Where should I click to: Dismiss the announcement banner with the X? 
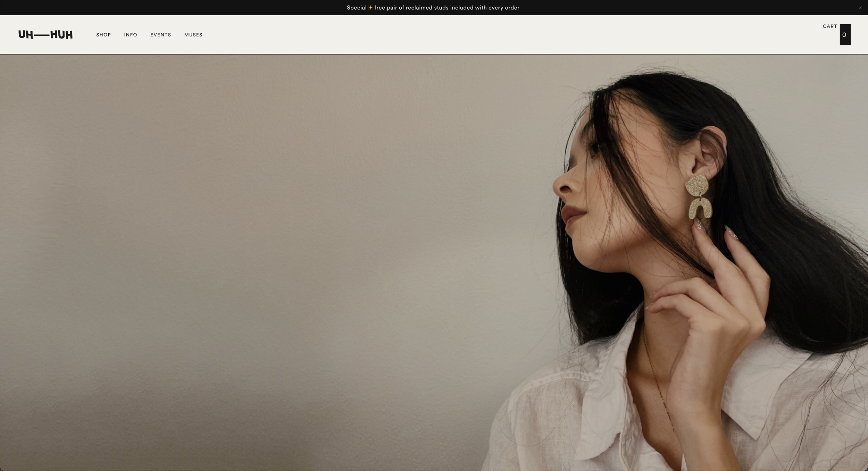pyautogui.click(x=860, y=8)
